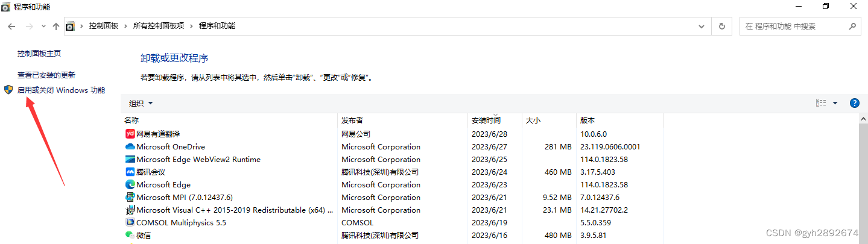
Task: Click install date 2023/6/27
Action: (490, 146)
